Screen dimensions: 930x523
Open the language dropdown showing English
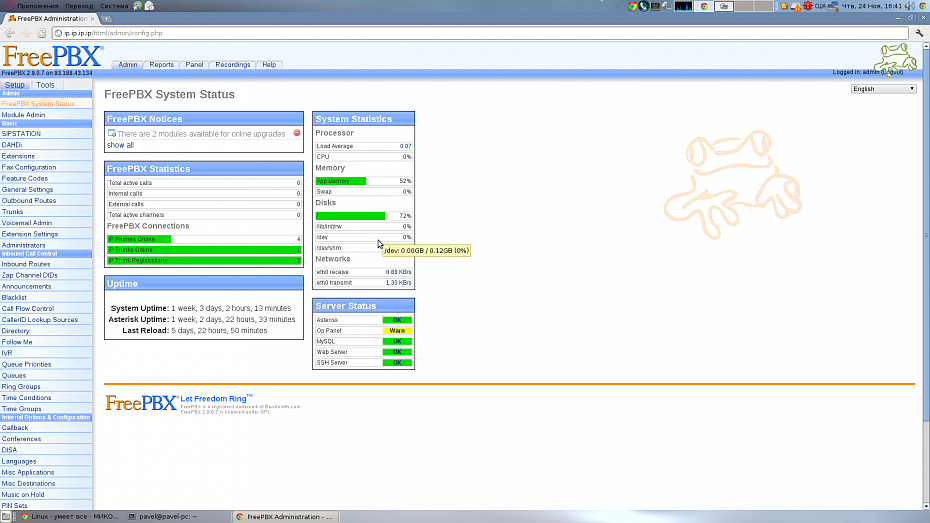[884, 89]
